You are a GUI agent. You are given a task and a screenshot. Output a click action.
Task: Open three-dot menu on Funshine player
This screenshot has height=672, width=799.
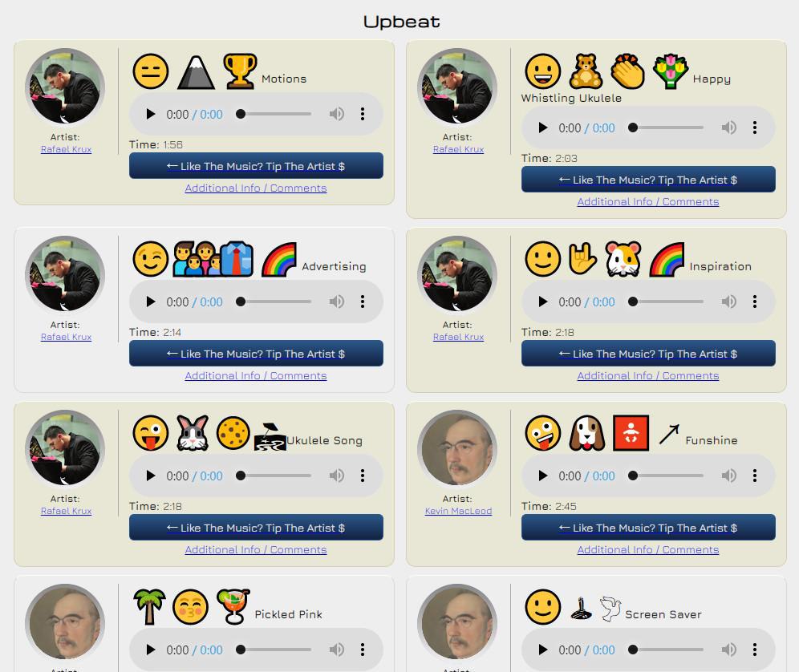[755, 476]
